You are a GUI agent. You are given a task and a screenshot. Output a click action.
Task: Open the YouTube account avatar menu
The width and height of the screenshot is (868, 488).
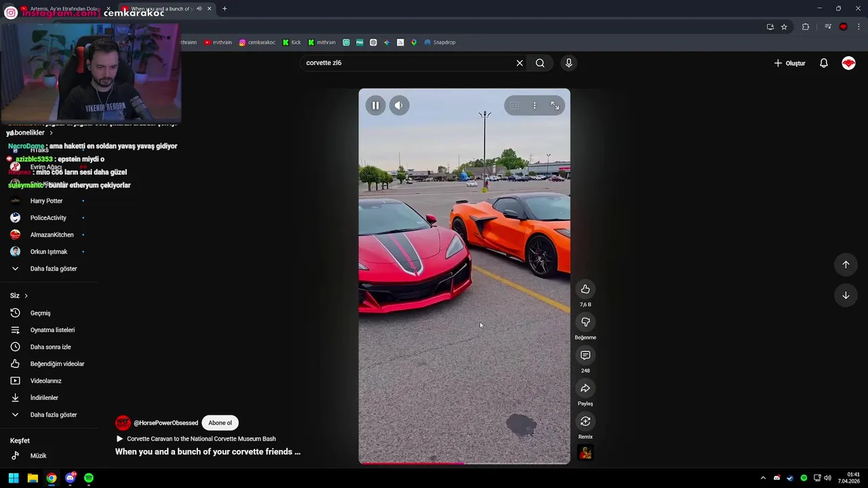tap(848, 63)
